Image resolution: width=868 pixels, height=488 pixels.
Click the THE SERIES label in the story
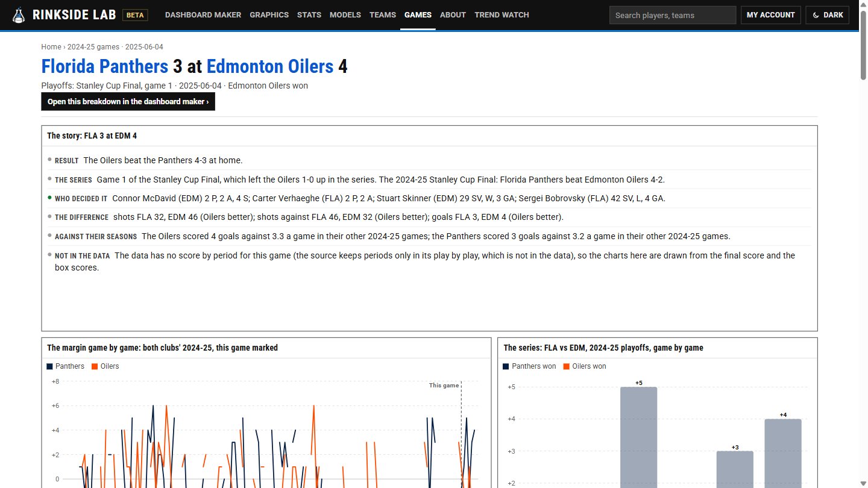click(74, 180)
